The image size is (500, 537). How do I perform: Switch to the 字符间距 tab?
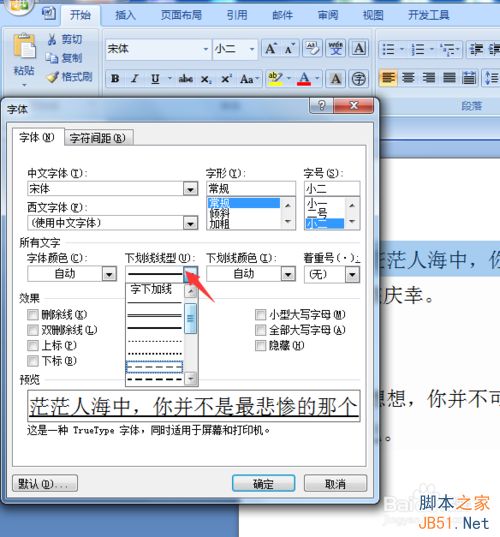pyautogui.click(x=98, y=138)
